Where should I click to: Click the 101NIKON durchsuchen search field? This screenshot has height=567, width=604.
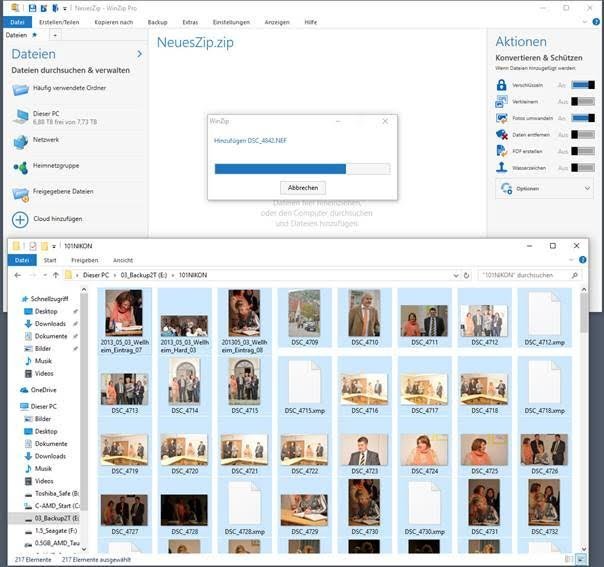pos(529,275)
